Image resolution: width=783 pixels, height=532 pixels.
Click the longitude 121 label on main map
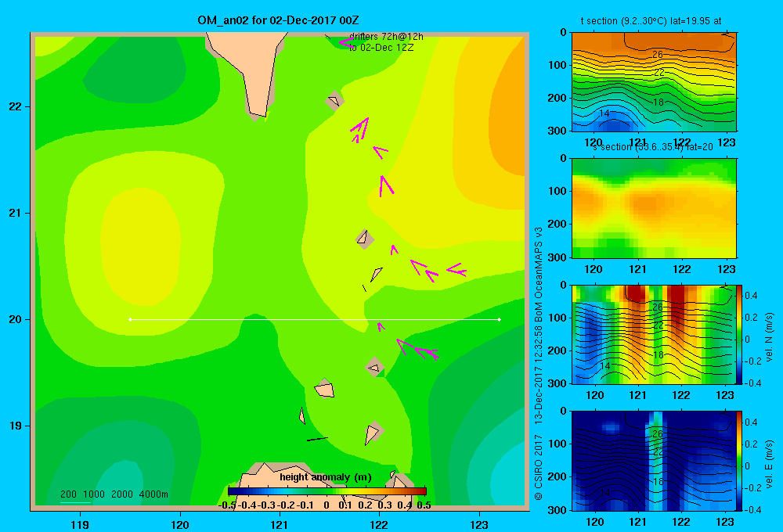280,524
